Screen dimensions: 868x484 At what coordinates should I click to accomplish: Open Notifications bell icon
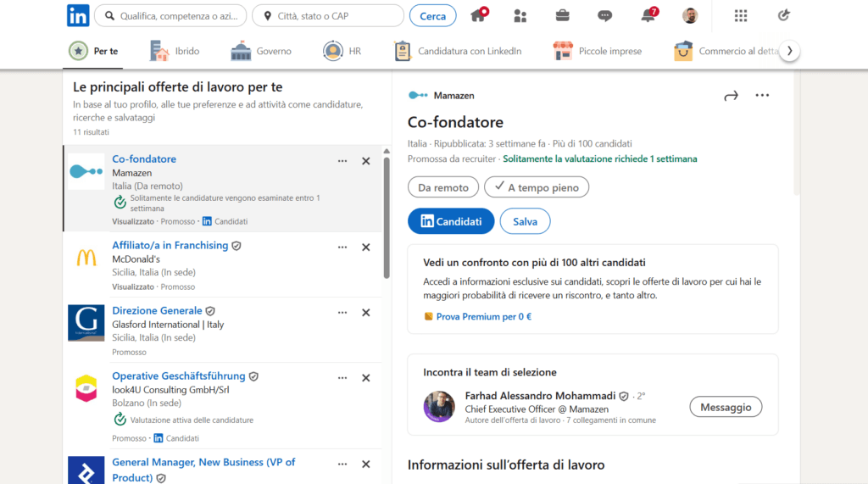(648, 15)
